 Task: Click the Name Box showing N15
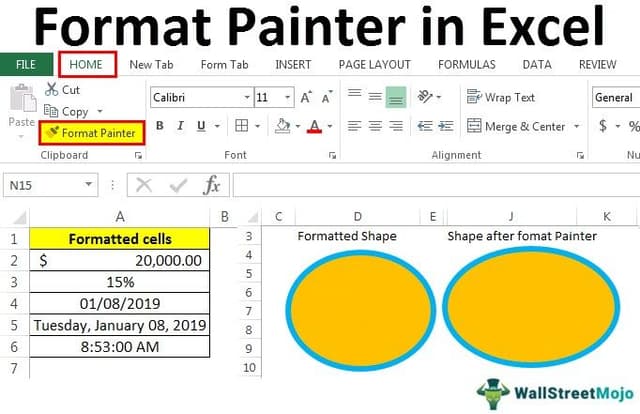tap(45, 186)
